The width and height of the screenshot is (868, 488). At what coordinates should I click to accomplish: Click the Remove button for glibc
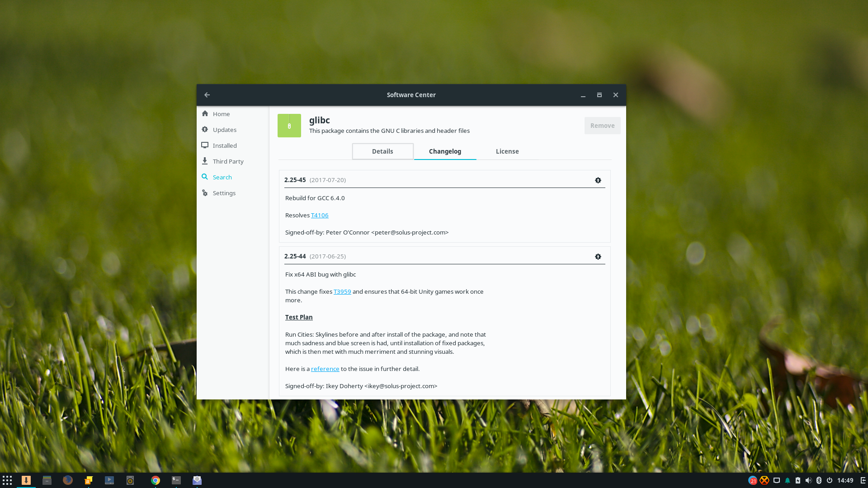602,126
